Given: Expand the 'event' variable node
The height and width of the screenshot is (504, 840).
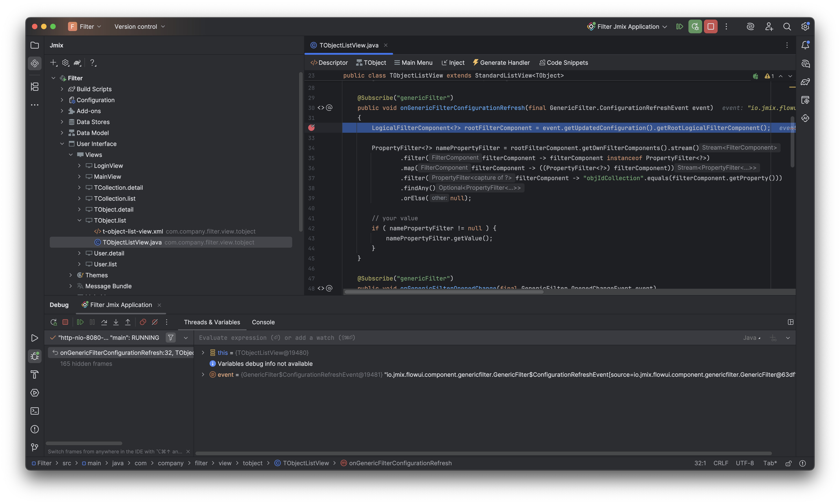Looking at the screenshot, I should point(203,375).
